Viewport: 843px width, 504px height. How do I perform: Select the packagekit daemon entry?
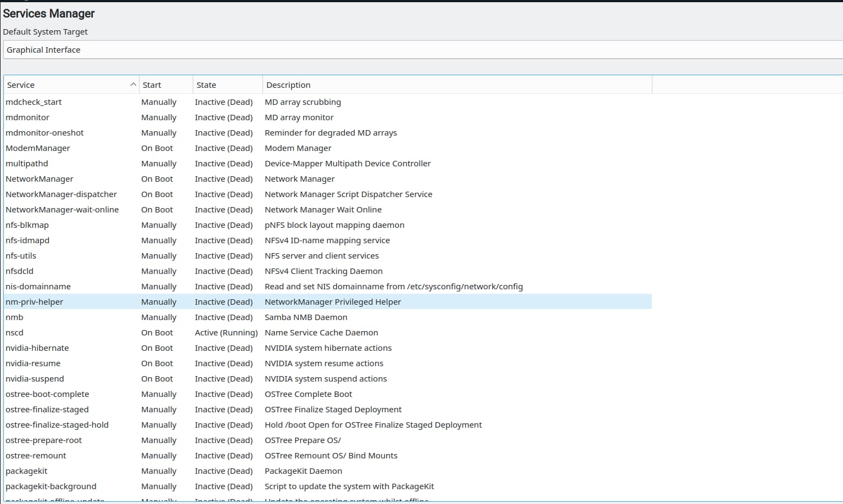point(165,471)
